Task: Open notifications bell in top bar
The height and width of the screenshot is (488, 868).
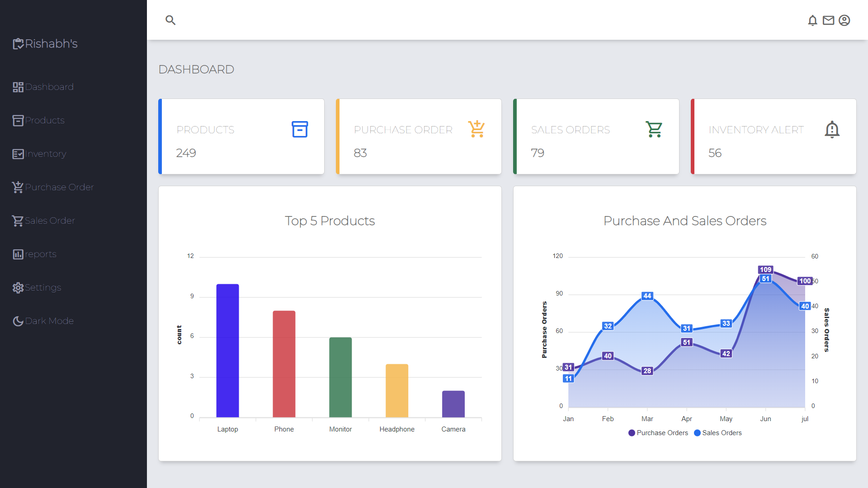Action: (812, 20)
